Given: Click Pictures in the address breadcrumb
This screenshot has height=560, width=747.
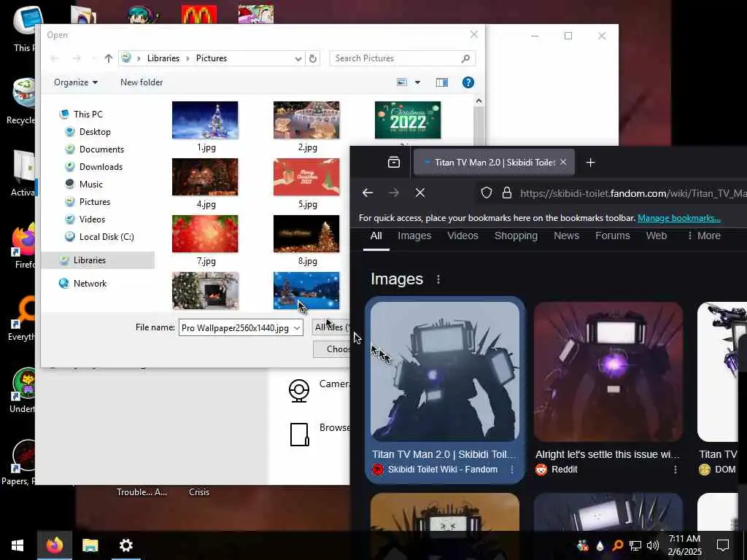Looking at the screenshot, I should coord(212,58).
